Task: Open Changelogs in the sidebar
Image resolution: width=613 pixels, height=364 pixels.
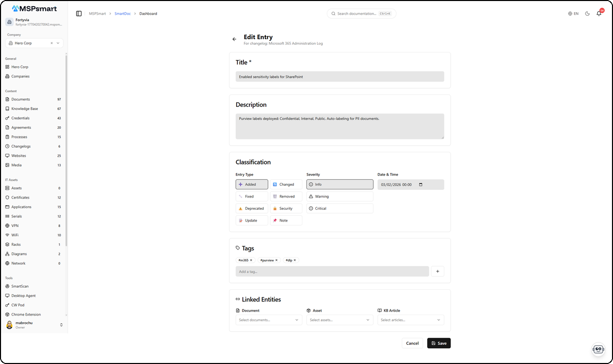Action: coord(21,147)
